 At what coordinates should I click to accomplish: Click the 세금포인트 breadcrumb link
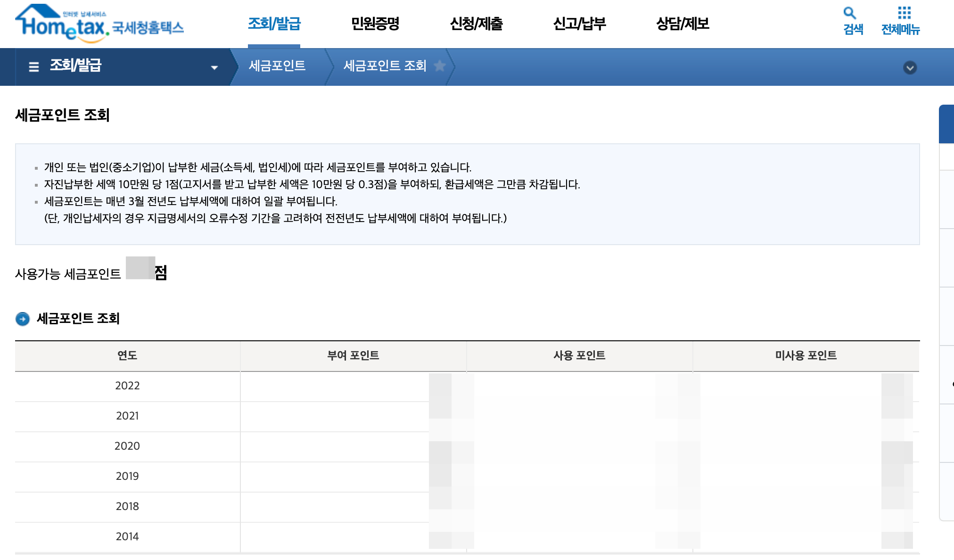[277, 66]
